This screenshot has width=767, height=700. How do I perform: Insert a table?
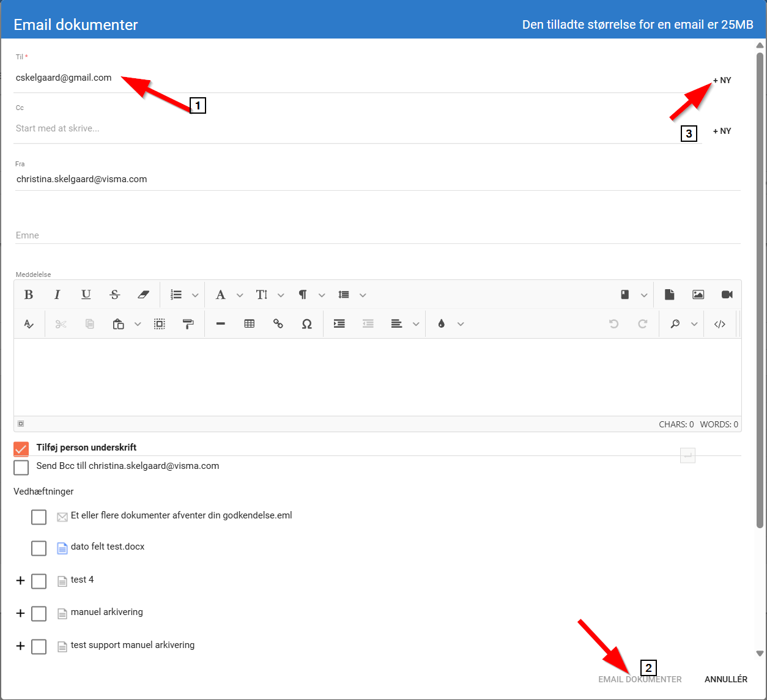point(250,324)
